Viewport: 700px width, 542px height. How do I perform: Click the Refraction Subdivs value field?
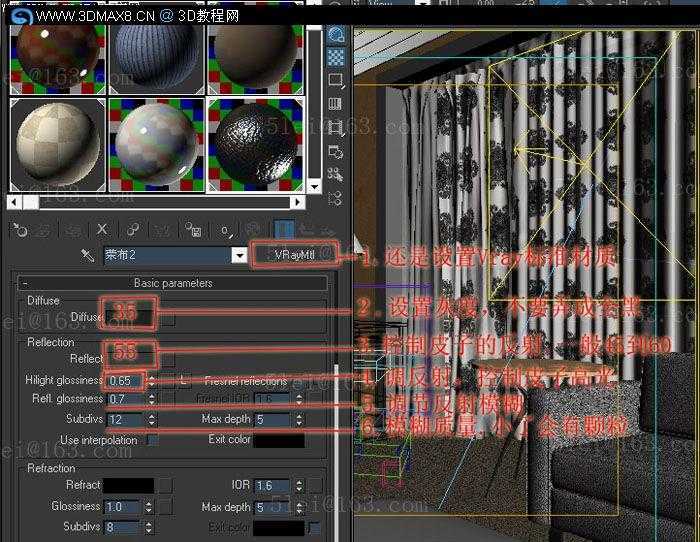[123, 528]
